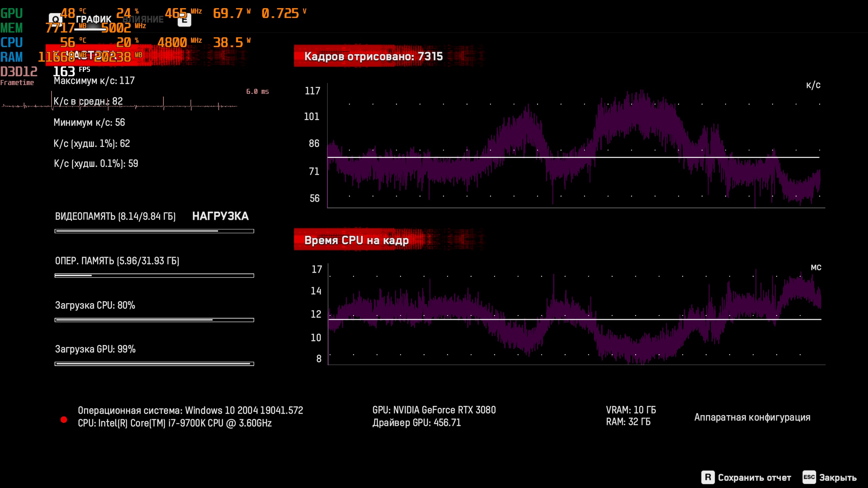Click the red dot beside system info
The width and height of the screenshot is (868, 488).
tap(64, 420)
